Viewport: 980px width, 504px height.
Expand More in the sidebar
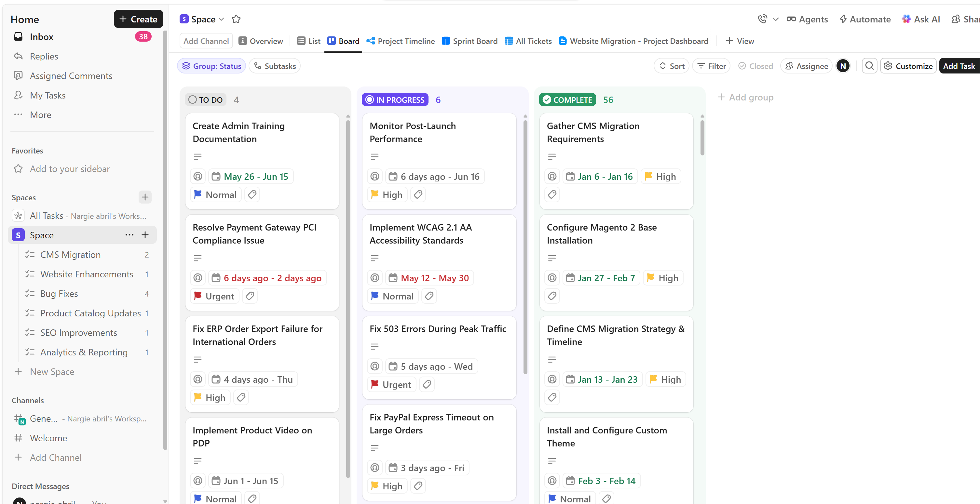coord(40,115)
